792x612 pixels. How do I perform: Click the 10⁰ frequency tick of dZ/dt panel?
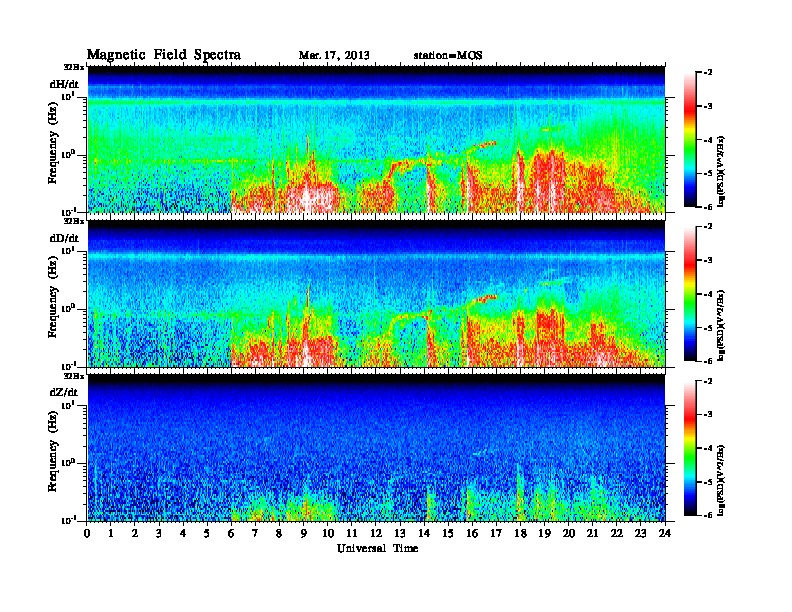point(67,463)
